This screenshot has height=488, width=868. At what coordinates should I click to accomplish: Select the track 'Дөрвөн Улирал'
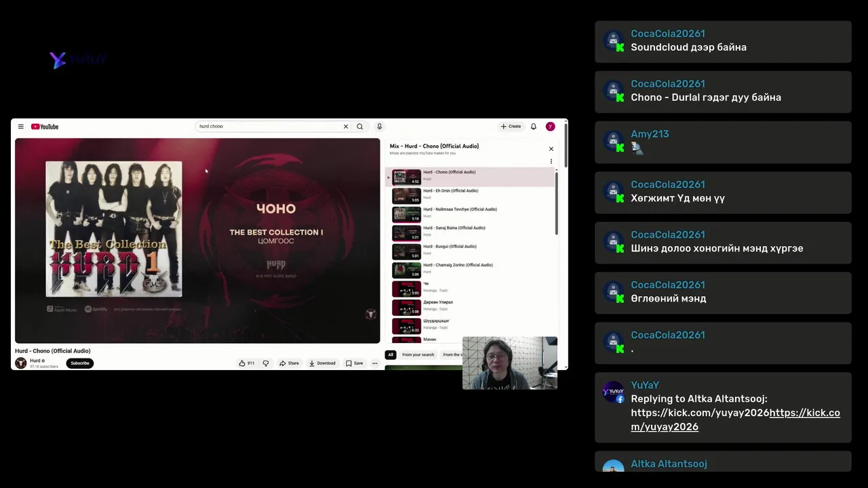click(x=471, y=307)
